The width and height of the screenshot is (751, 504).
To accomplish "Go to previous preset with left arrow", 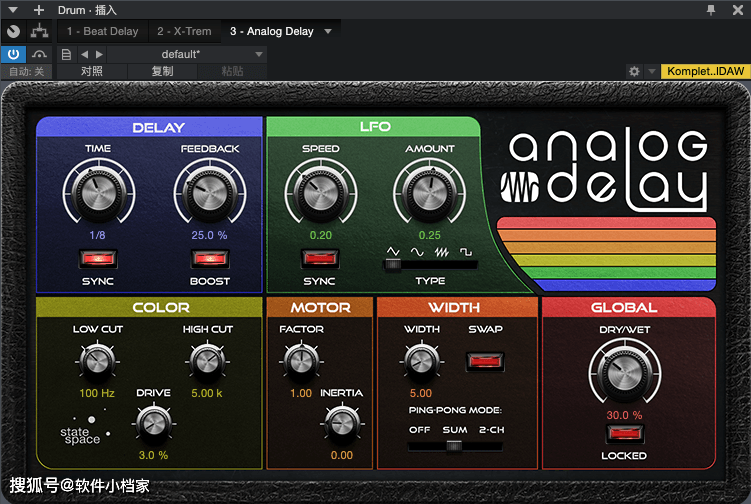I will (x=84, y=54).
